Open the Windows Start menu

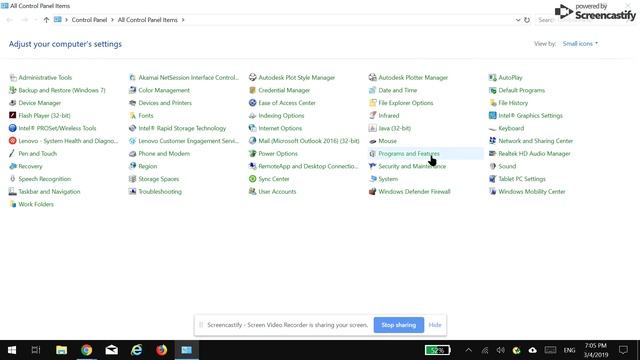point(12,350)
